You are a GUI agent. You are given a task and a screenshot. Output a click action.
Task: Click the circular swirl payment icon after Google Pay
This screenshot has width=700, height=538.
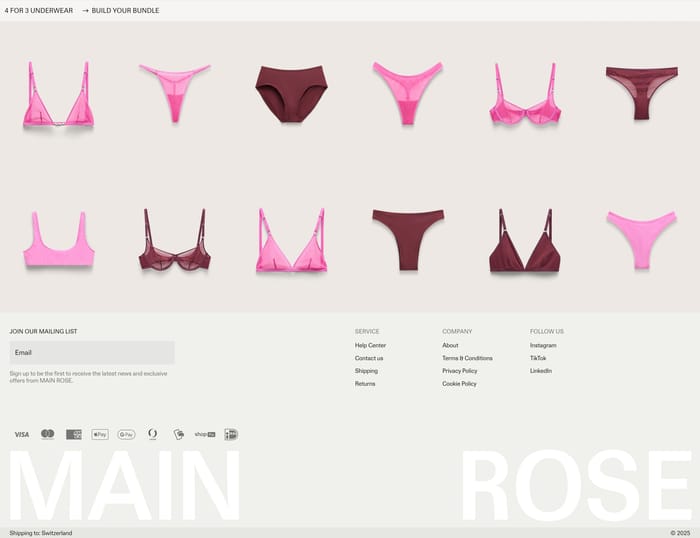pos(153,434)
